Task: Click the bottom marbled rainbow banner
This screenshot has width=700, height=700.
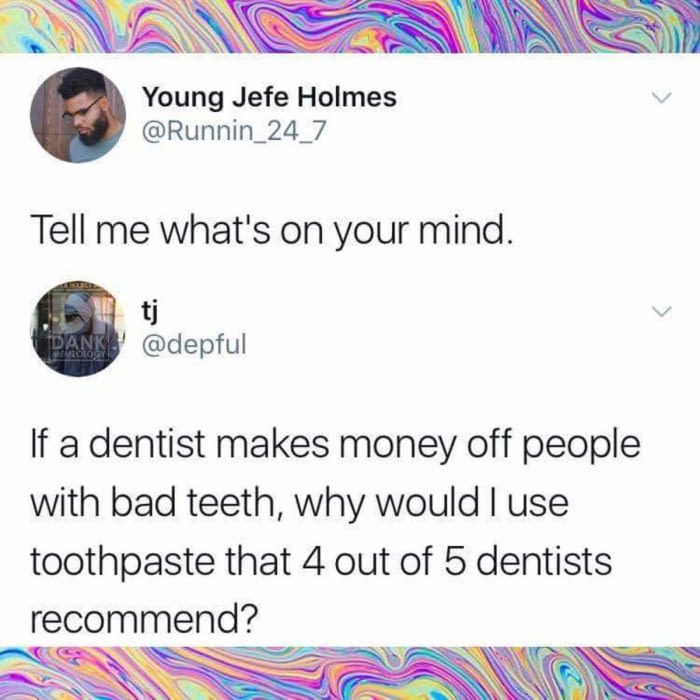Action: point(350,673)
